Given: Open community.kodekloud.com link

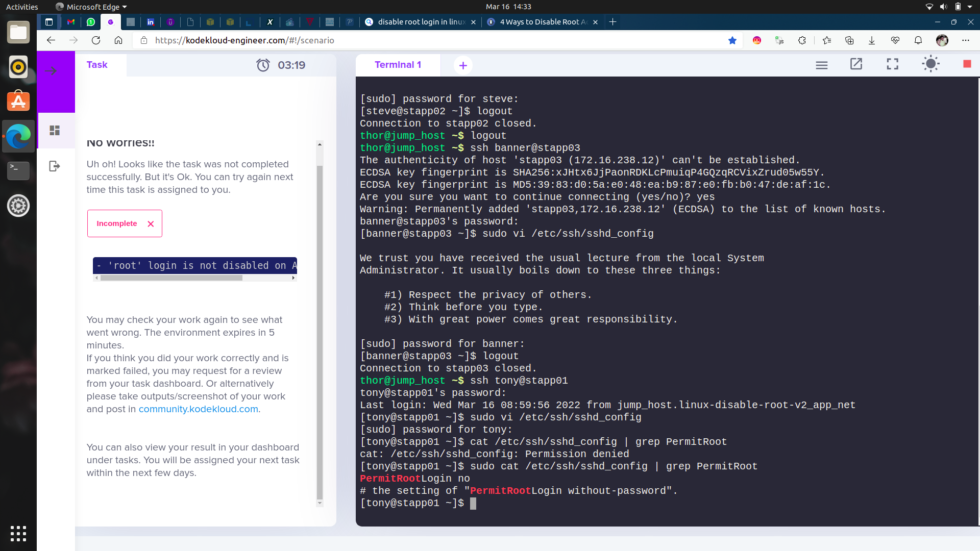Looking at the screenshot, I should (198, 409).
